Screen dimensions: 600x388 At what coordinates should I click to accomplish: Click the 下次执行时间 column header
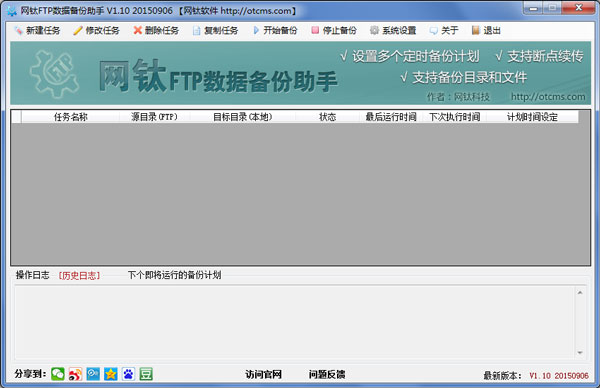pyautogui.click(x=455, y=117)
